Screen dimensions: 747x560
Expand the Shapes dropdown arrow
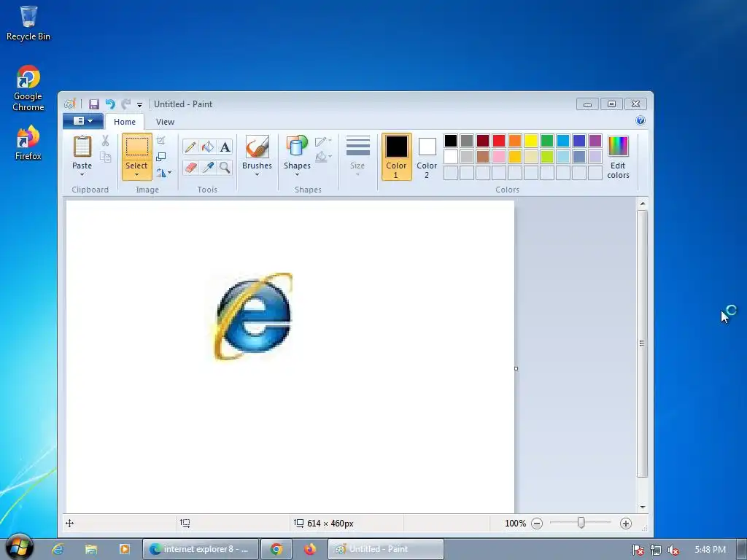[x=297, y=174]
